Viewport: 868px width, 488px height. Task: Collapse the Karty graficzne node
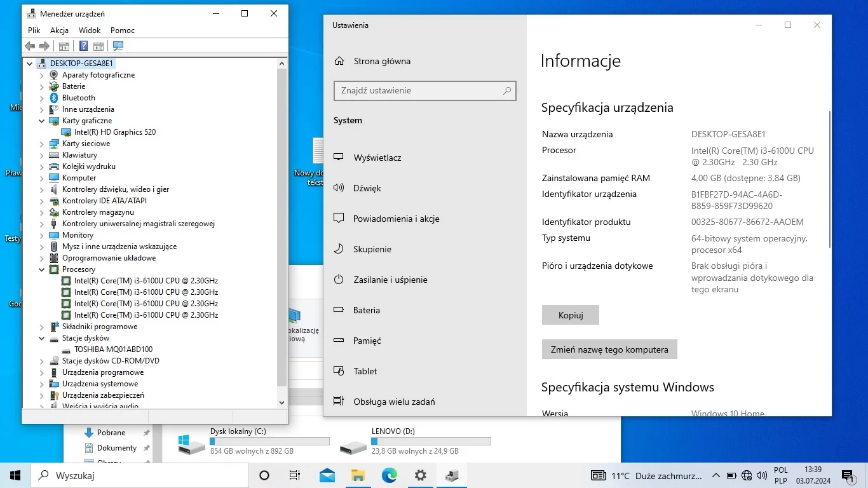click(42, 121)
